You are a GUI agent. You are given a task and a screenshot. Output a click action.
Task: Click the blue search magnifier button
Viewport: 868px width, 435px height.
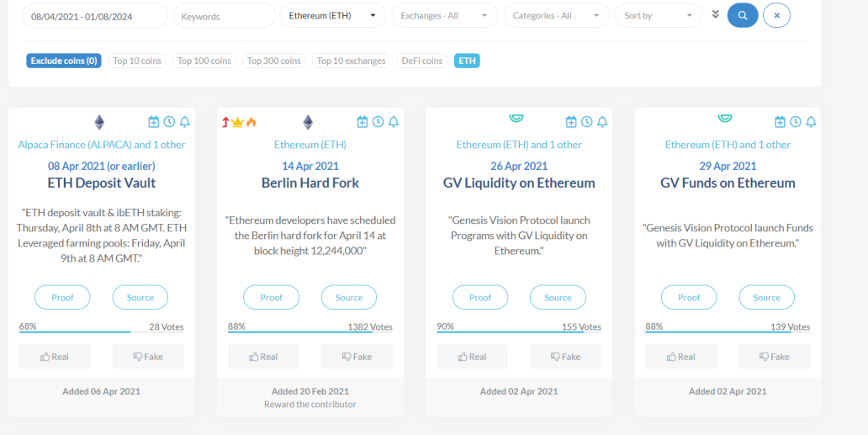(743, 15)
